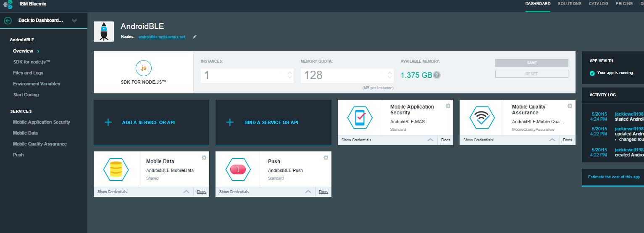The width and height of the screenshot is (644, 233).
Task: Click Mobile Data database hexagon icon
Action: (116, 169)
